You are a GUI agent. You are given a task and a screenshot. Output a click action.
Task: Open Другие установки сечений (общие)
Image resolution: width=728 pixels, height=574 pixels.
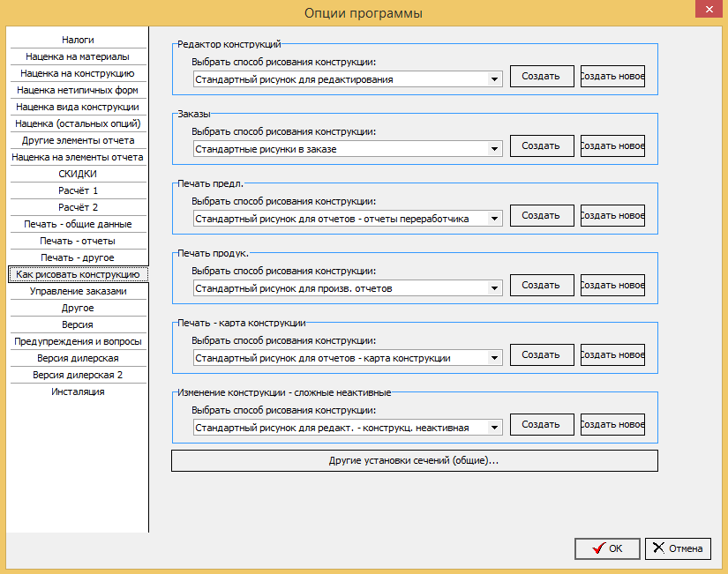click(x=415, y=461)
